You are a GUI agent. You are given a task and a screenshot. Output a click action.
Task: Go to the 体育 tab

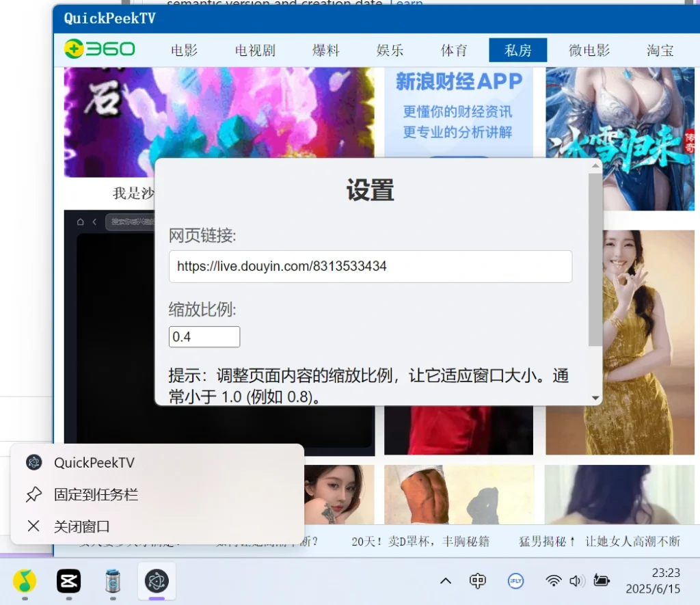454,50
